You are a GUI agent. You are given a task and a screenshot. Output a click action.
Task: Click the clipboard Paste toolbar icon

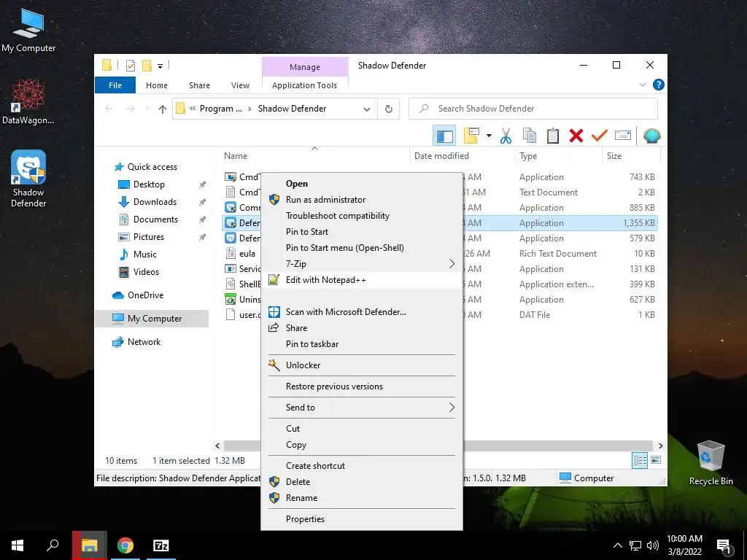pyautogui.click(x=553, y=136)
